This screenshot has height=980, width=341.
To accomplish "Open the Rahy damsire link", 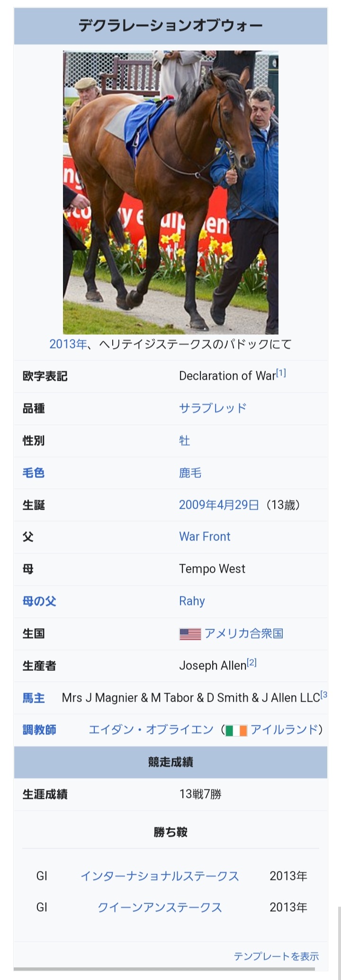I will click(x=192, y=601).
